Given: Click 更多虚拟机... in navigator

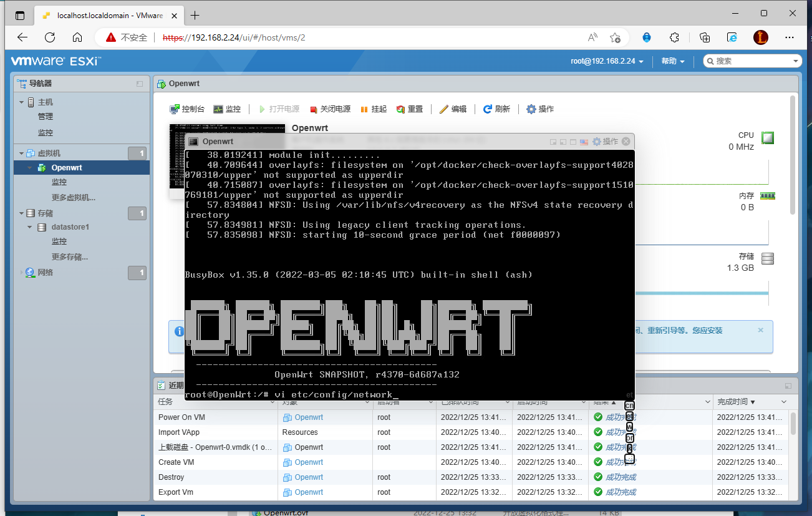Looking at the screenshot, I should click(74, 198).
